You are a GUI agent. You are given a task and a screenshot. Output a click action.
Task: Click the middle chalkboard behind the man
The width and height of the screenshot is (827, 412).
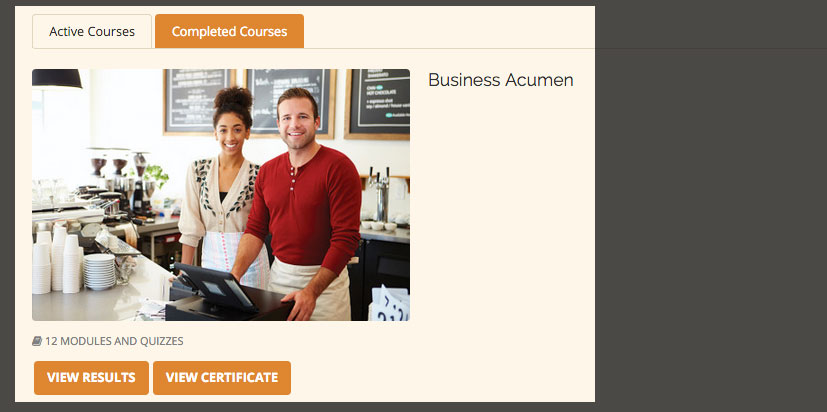tap(290, 100)
